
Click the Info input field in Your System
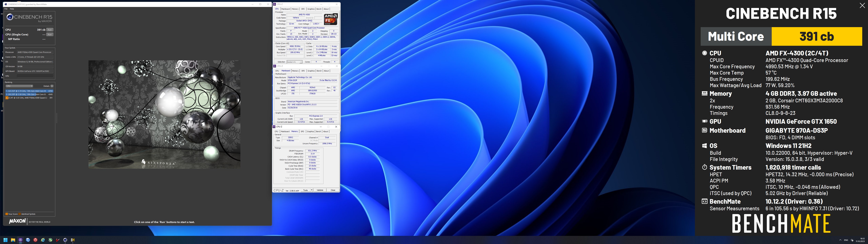pyautogui.click(x=35, y=76)
